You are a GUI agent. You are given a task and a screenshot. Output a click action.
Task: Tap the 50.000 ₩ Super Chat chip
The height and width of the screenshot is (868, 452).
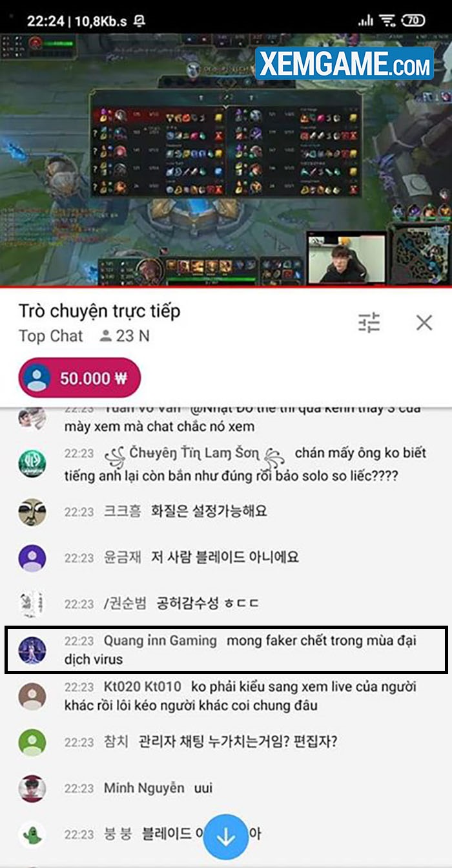pos(80,377)
